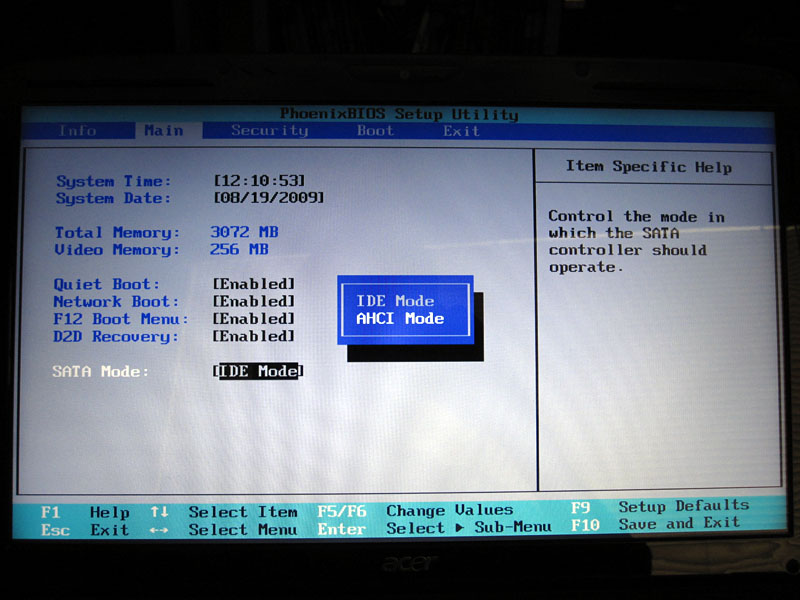Toggle the Quiet Boot Enabled value
800x600 pixels.
(254, 284)
